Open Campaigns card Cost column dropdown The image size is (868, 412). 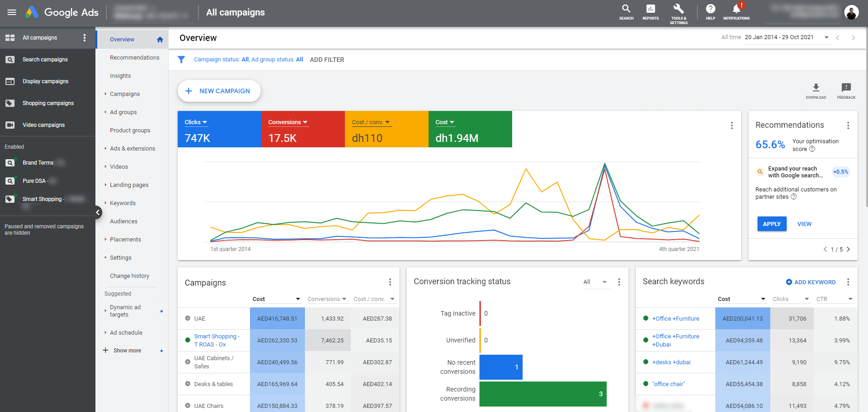click(x=276, y=299)
